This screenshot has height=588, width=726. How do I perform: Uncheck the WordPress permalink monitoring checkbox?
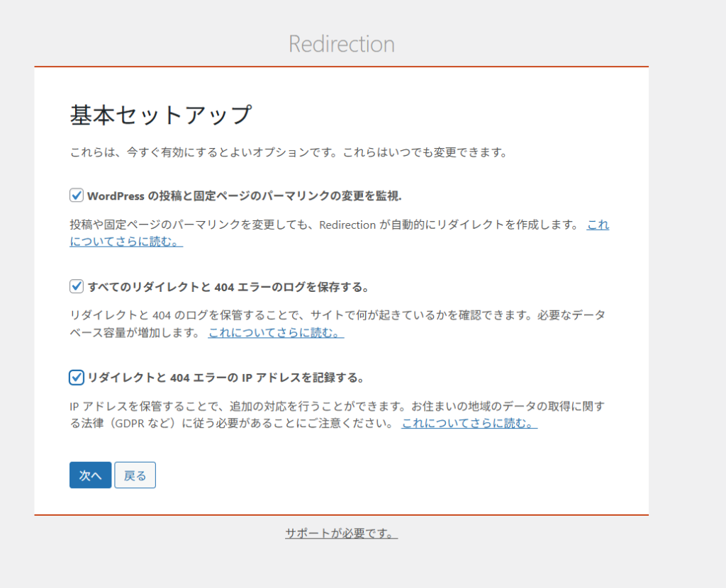pos(77,195)
